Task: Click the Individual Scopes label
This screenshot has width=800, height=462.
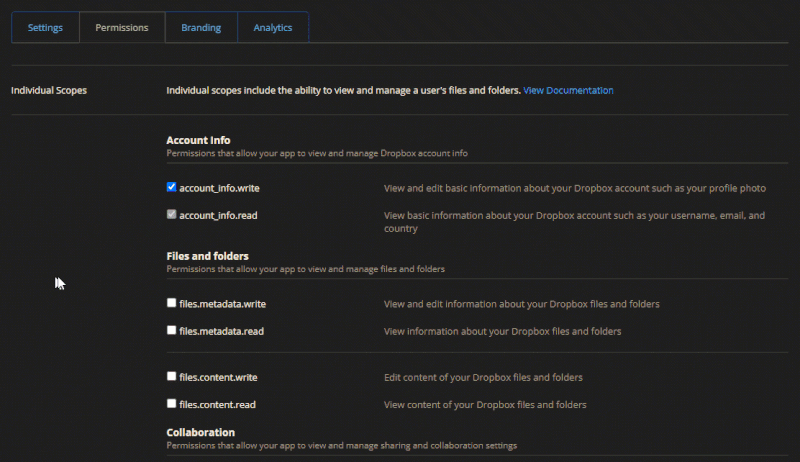Action: (x=48, y=91)
